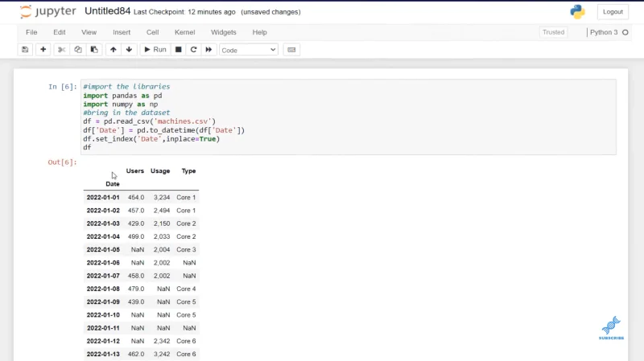Select row date 2022-01-12

tap(103, 341)
